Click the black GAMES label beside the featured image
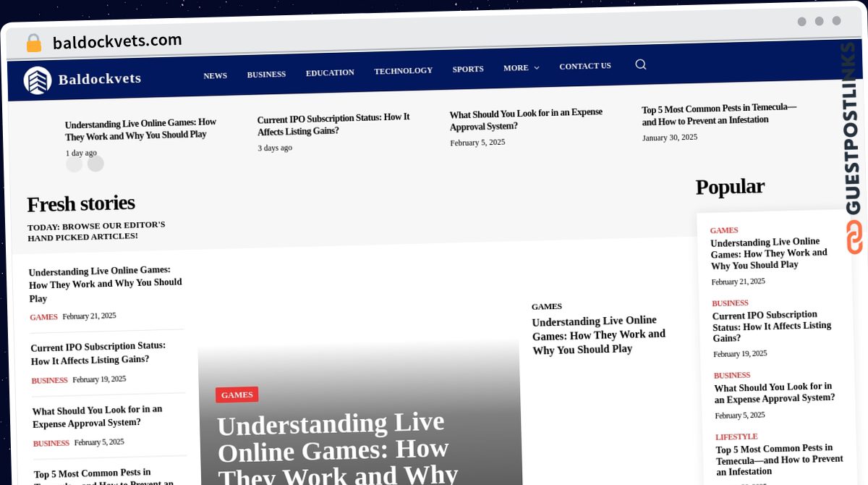Image resolution: width=868 pixels, height=485 pixels. point(546,306)
